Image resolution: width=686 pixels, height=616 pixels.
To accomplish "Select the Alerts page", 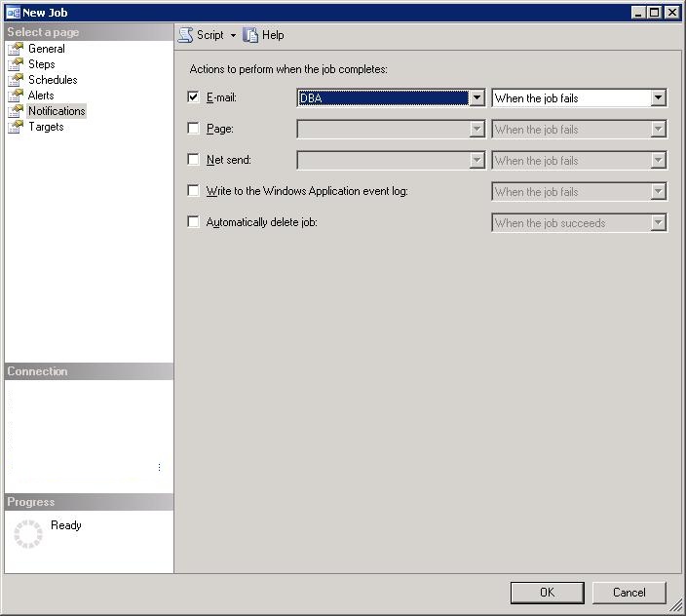I will [x=41, y=96].
